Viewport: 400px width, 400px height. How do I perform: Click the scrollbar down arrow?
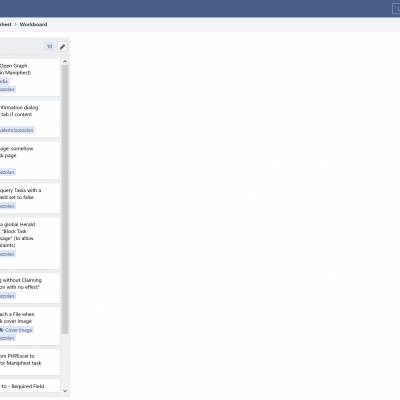click(65, 391)
